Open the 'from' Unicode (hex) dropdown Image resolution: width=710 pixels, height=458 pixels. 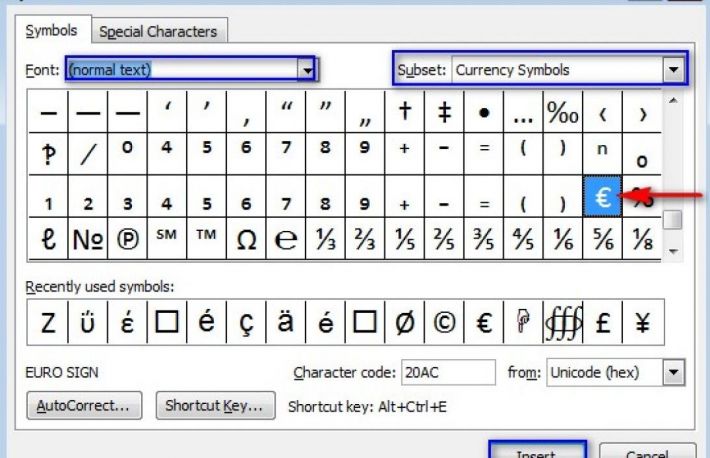[x=674, y=372]
